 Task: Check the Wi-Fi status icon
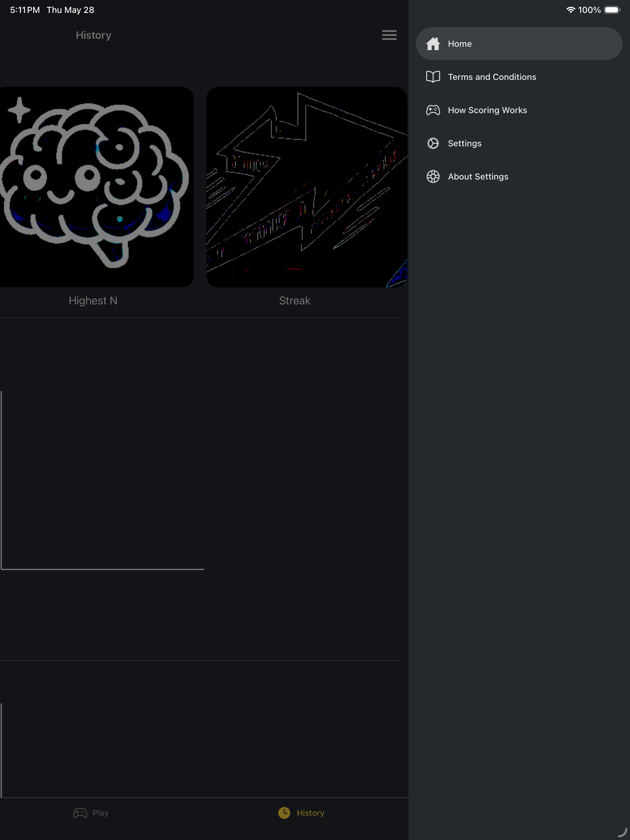click(570, 10)
